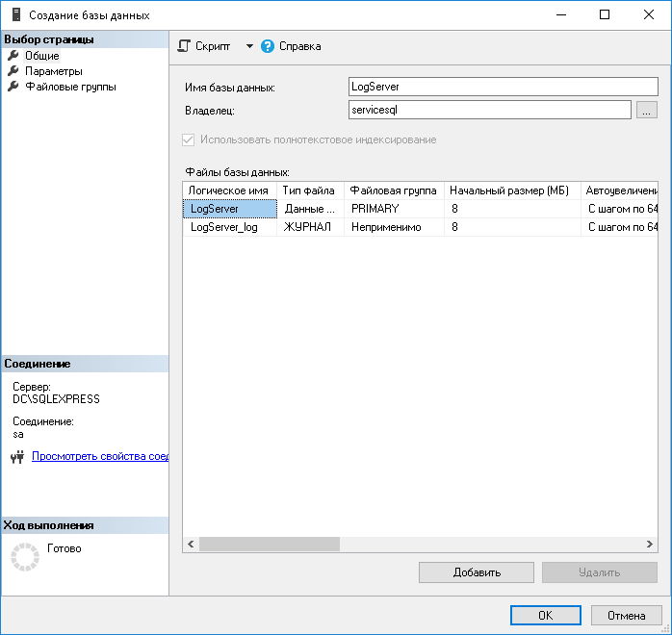Viewport: 672px width, 635px height.
Task: Click the horizontal scrollbar right arrow
Action: [x=651, y=544]
